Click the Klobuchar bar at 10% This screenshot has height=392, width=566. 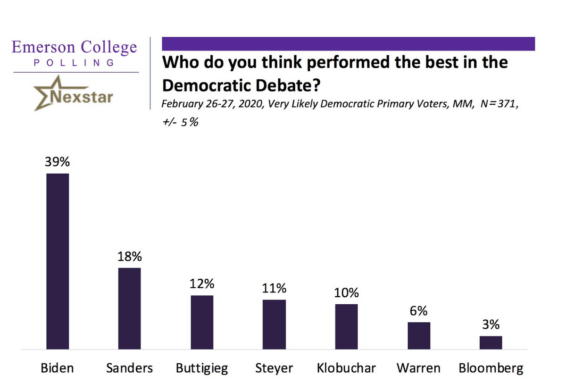pyautogui.click(x=346, y=327)
